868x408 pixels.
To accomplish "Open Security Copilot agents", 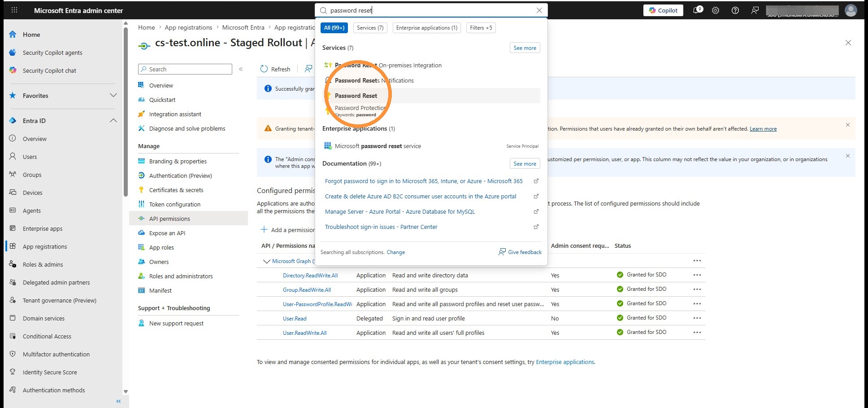I will tap(52, 53).
